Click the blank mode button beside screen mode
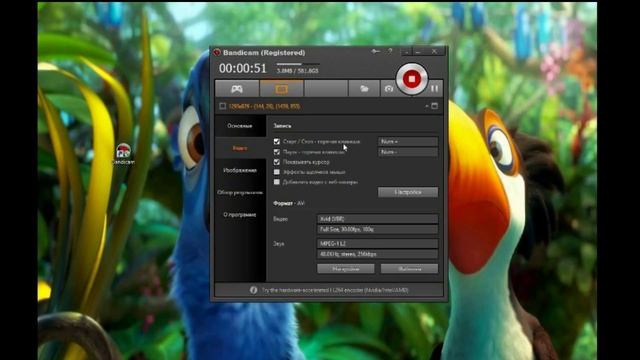 click(326, 89)
